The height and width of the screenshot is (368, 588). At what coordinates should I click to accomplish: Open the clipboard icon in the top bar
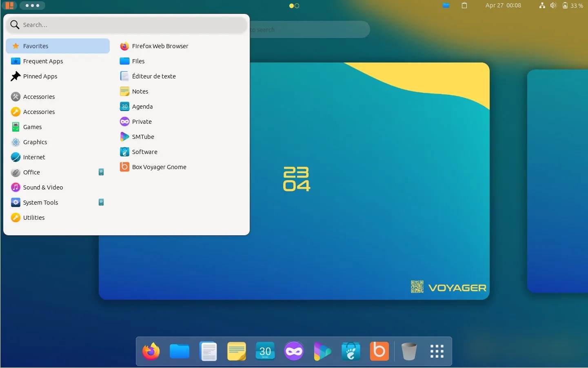point(464,5)
